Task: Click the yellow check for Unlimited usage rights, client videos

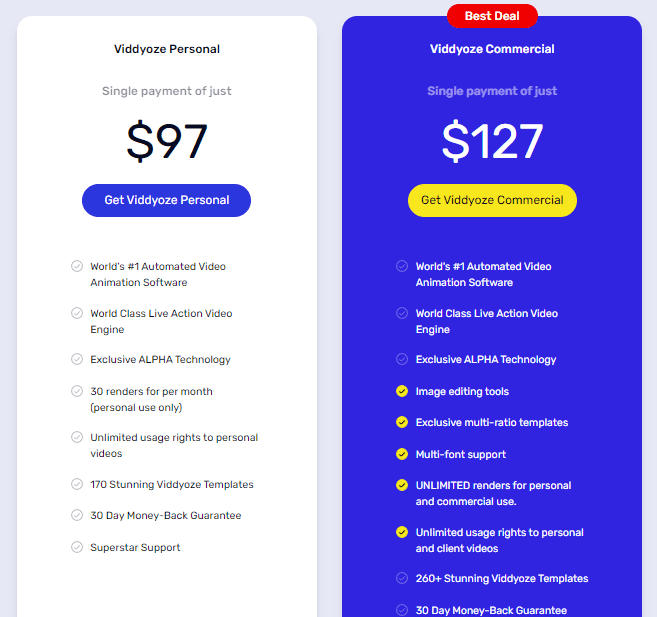Action: pos(402,532)
